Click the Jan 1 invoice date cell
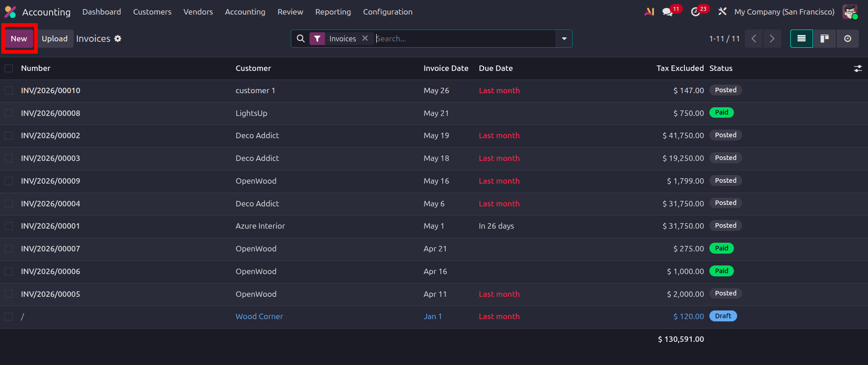Viewport: 868px width, 365px height. coord(433,316)
